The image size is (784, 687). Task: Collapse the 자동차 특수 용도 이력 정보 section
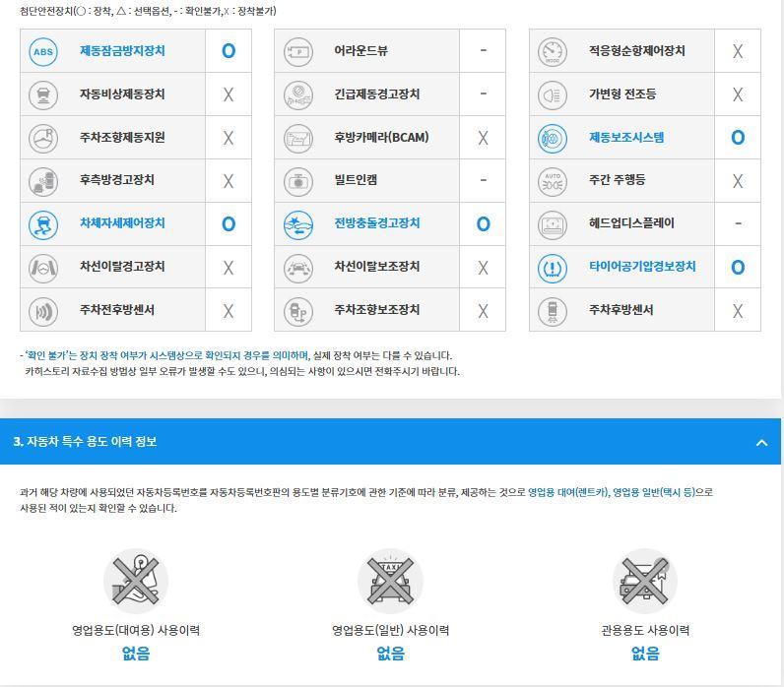pos(760,443)
